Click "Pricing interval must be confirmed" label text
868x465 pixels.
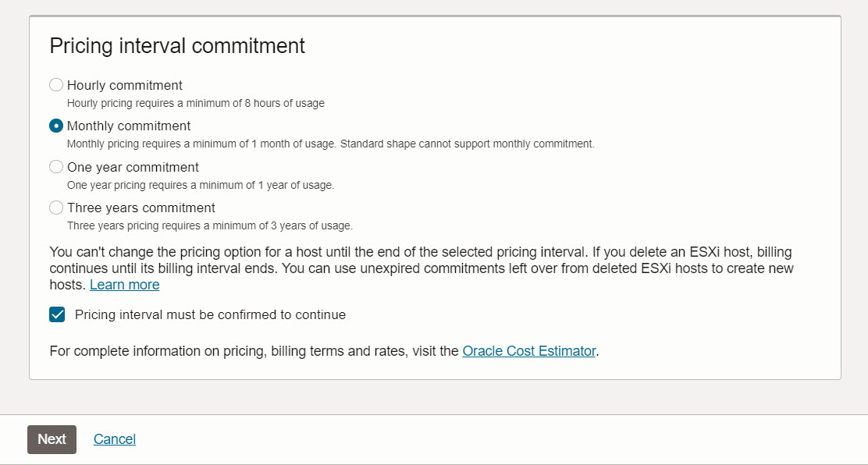click(210, 315)
